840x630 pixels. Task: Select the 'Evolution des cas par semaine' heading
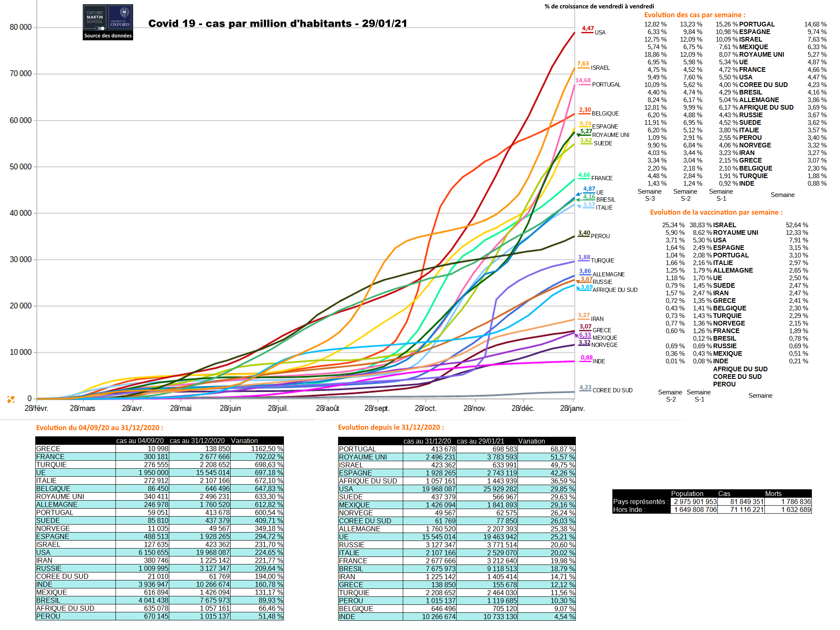coord(695,15)
